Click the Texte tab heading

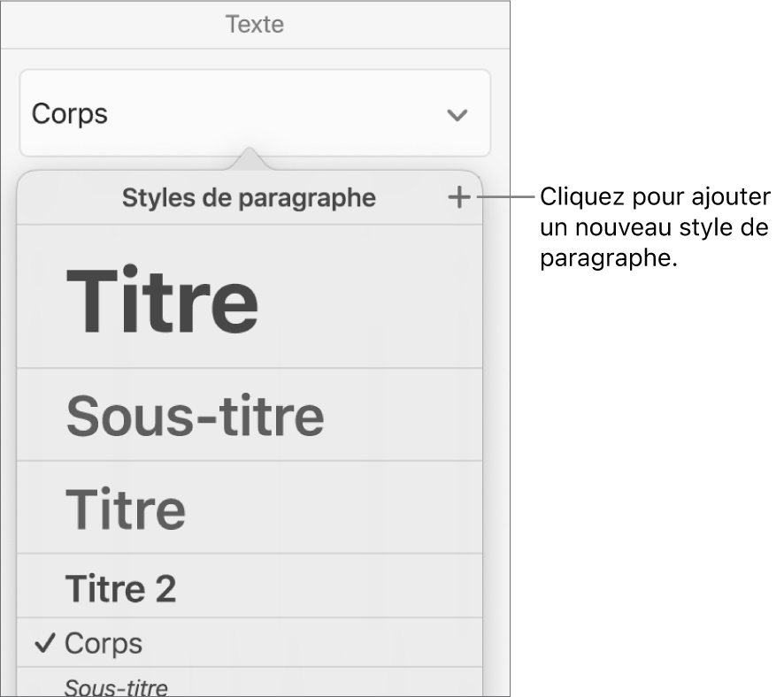[x=255, y=24]
